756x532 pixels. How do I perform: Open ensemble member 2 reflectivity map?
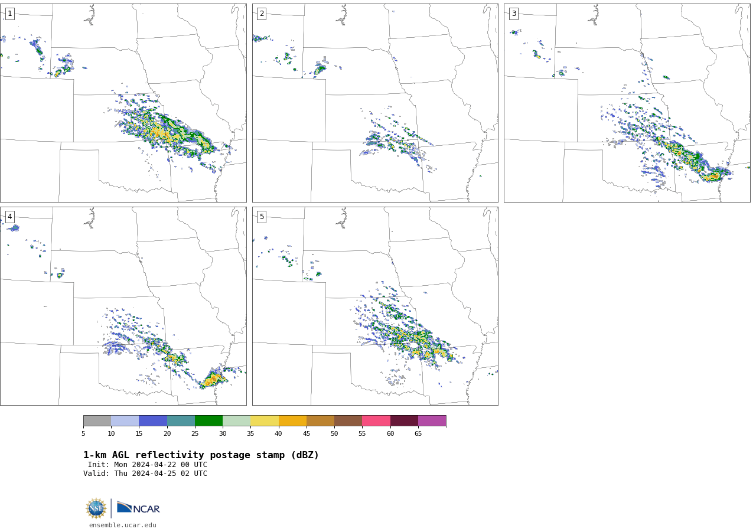pos(375,103)
